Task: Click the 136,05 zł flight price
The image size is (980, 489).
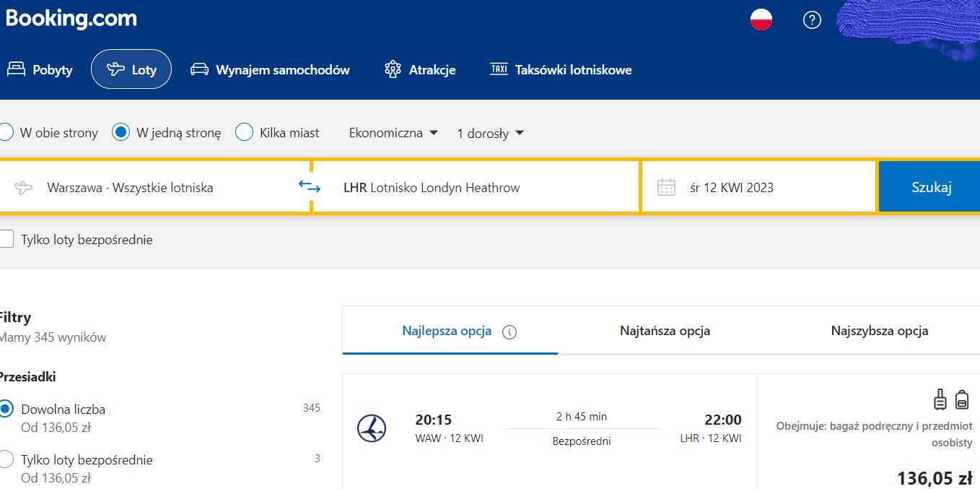Action: (x=935, y=477)
